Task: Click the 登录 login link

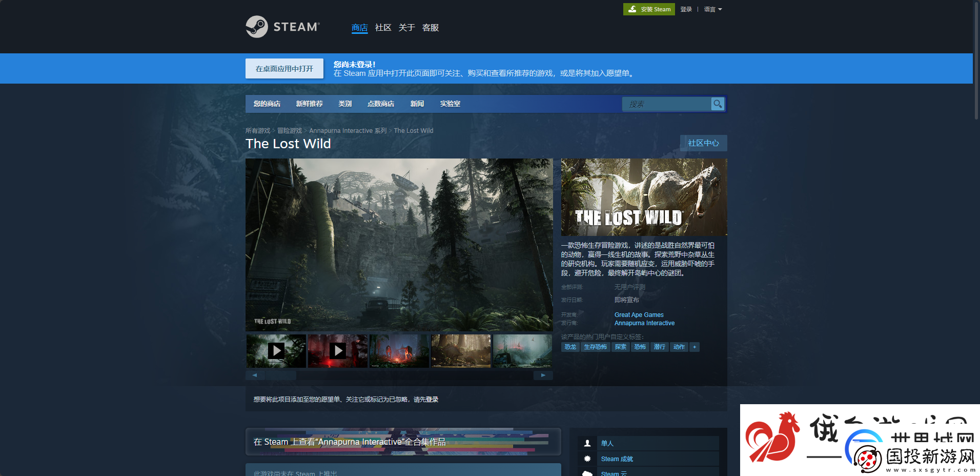Action: [686, 9]
